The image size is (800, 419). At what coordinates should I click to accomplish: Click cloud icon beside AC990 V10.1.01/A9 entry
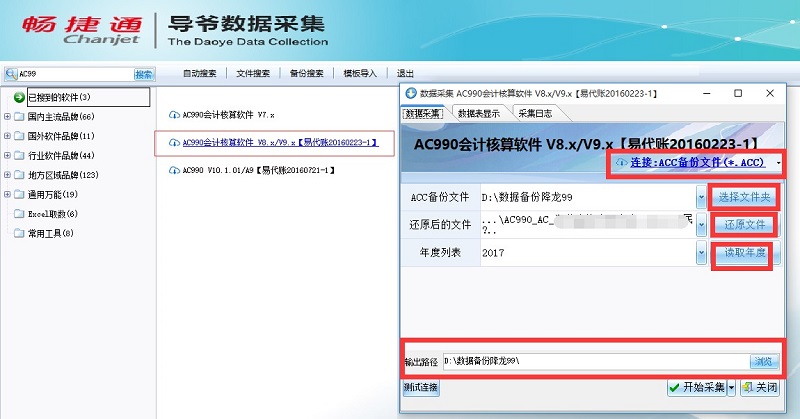point(174,170)
